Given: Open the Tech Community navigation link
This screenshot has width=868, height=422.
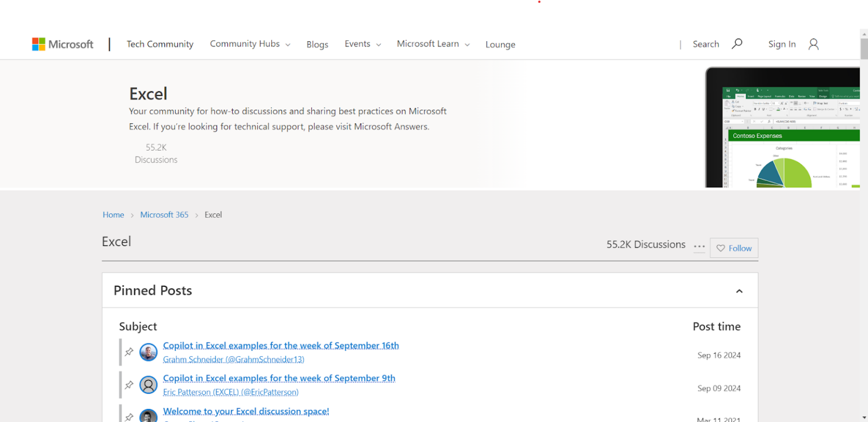Looking at the screenshot, I should pos(160,44).
